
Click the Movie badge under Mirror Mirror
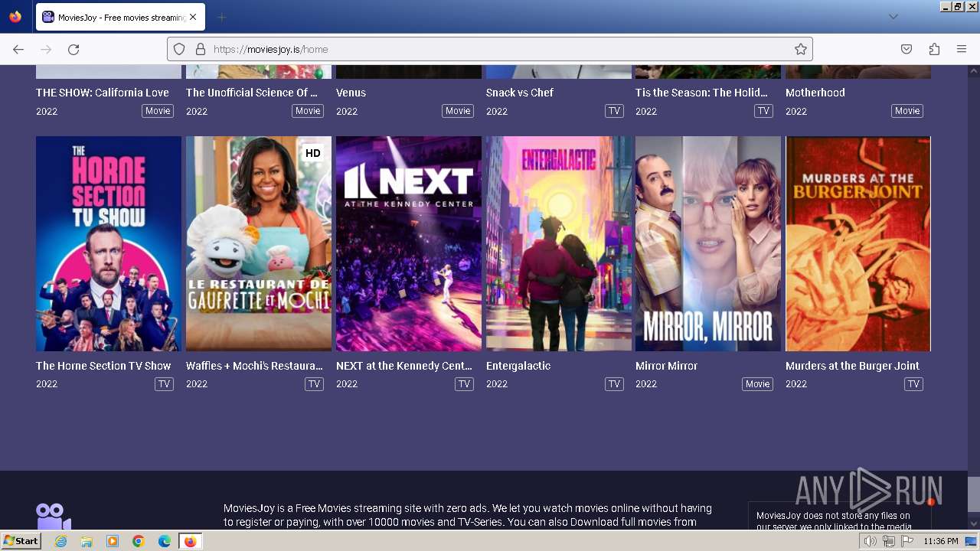tap(757, 384)
